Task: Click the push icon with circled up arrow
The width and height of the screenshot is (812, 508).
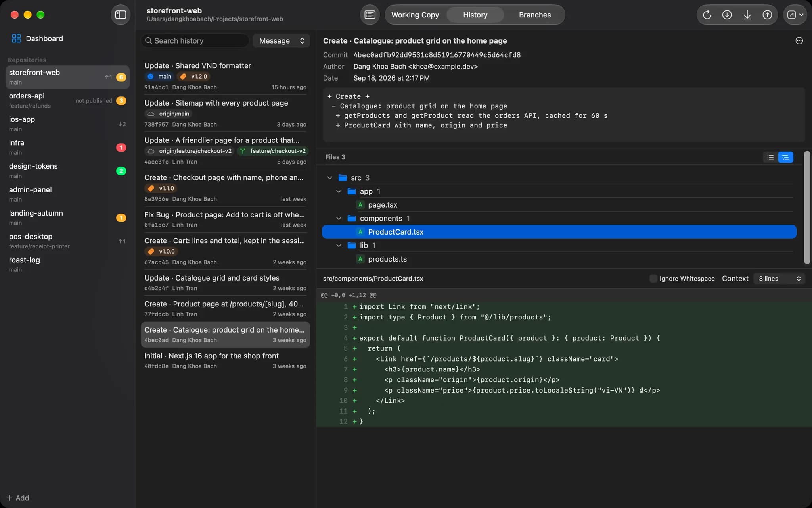Action: (767, 15)
